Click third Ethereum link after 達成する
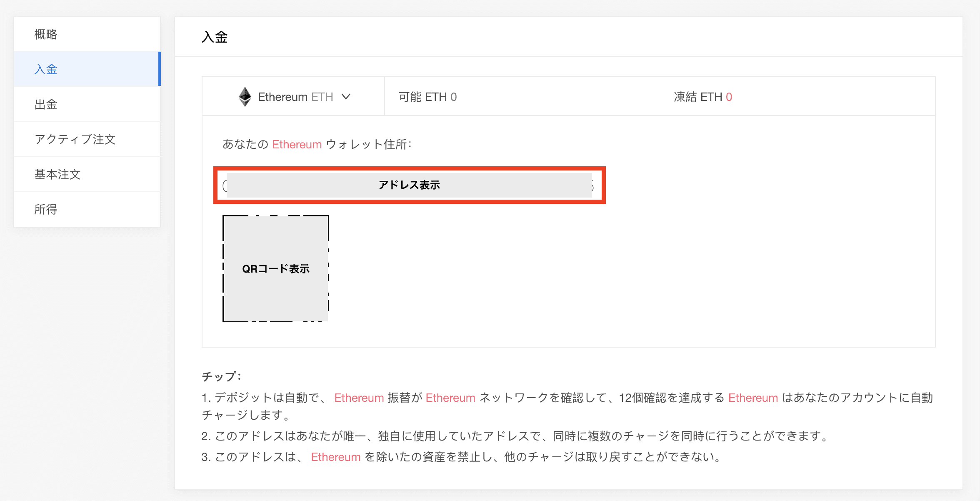The width and height of the screenshot is (980, 501). 753,398
